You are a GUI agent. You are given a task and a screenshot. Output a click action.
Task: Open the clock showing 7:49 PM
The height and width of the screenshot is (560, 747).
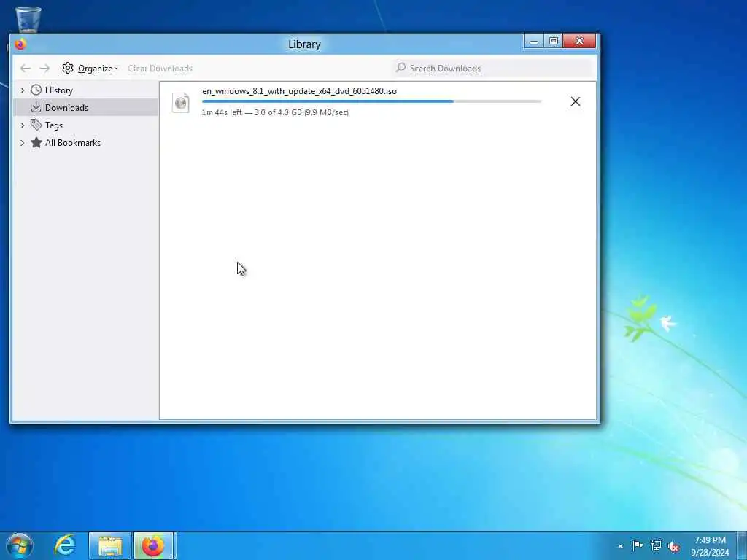click(710, 546)
